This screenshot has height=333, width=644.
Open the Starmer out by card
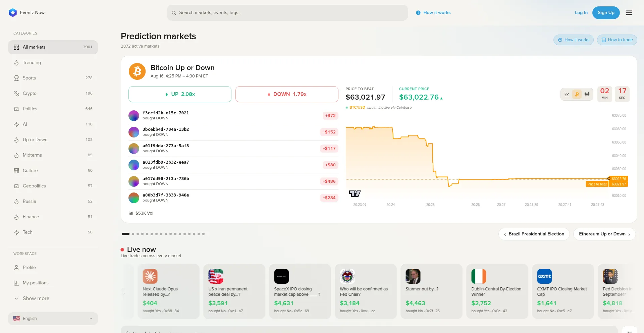(431, 291)
